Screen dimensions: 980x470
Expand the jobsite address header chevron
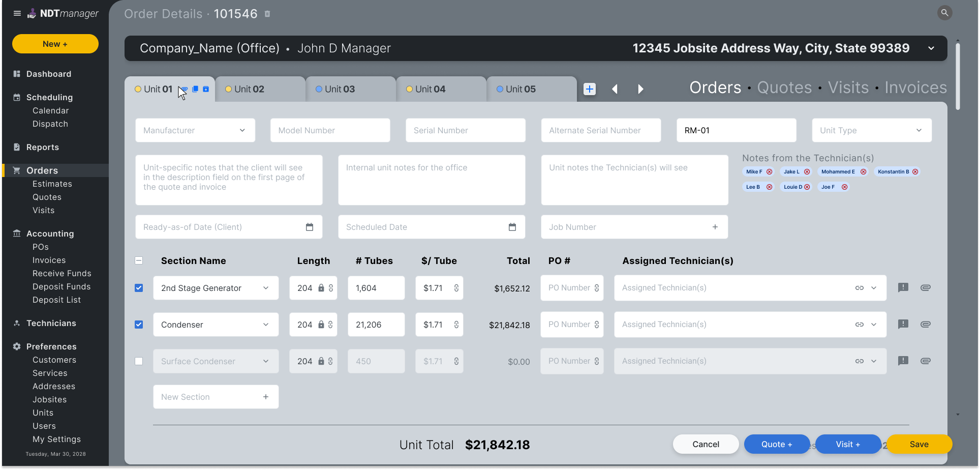(x=931, y=48)
